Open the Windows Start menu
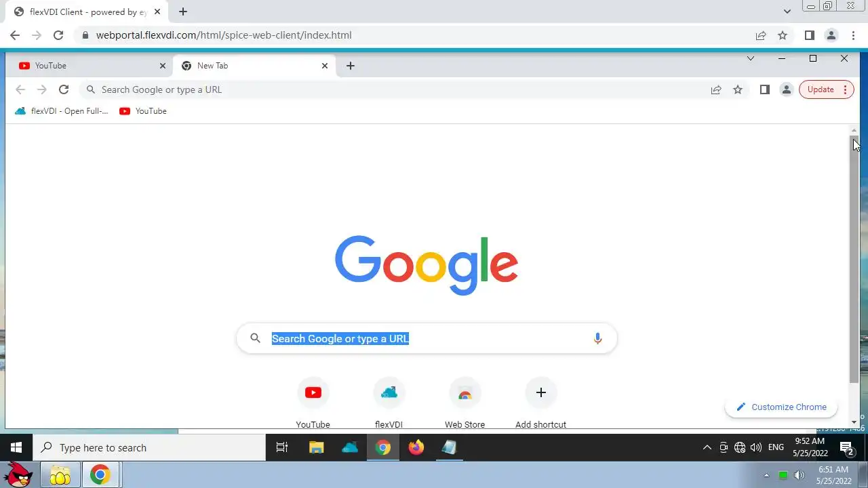 [16, 447]
